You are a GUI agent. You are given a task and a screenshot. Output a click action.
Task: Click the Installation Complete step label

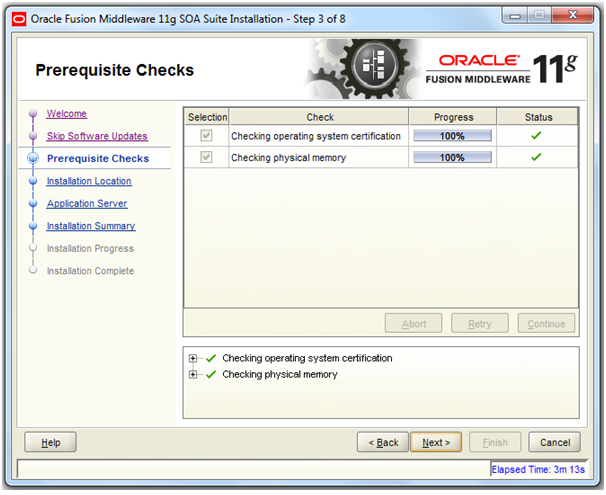tap(90, 271)
